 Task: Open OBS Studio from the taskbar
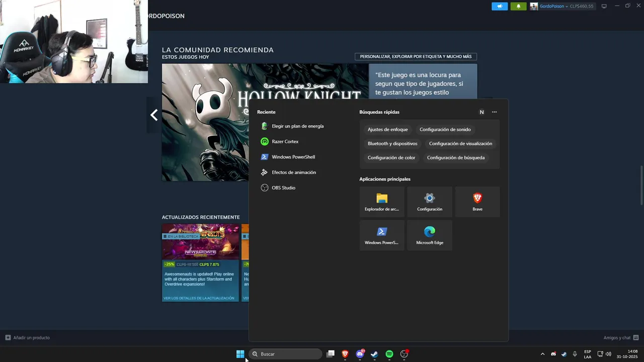coord(404,354)
